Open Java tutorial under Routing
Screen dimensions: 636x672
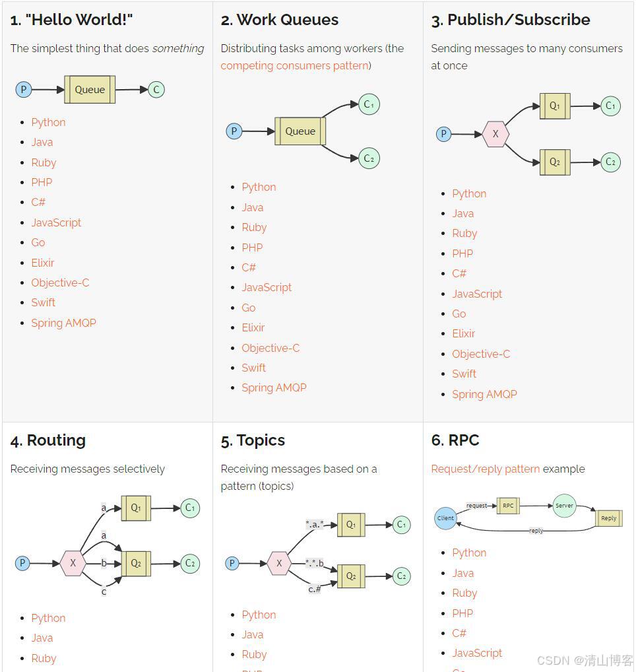(42, 638)
